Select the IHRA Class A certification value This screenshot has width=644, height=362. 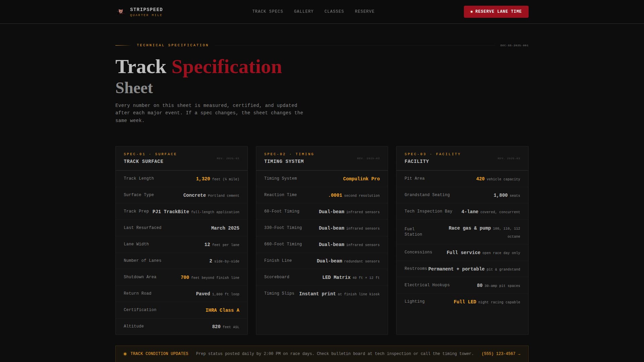[222, 310]
